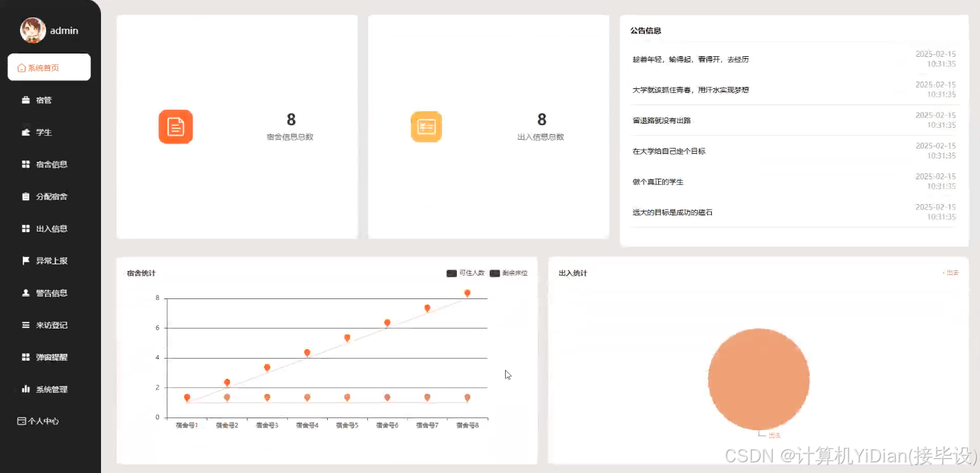Click the orange pie slice in 出入统计
This screenshot has width=980, height=473.
coord(759,379)
